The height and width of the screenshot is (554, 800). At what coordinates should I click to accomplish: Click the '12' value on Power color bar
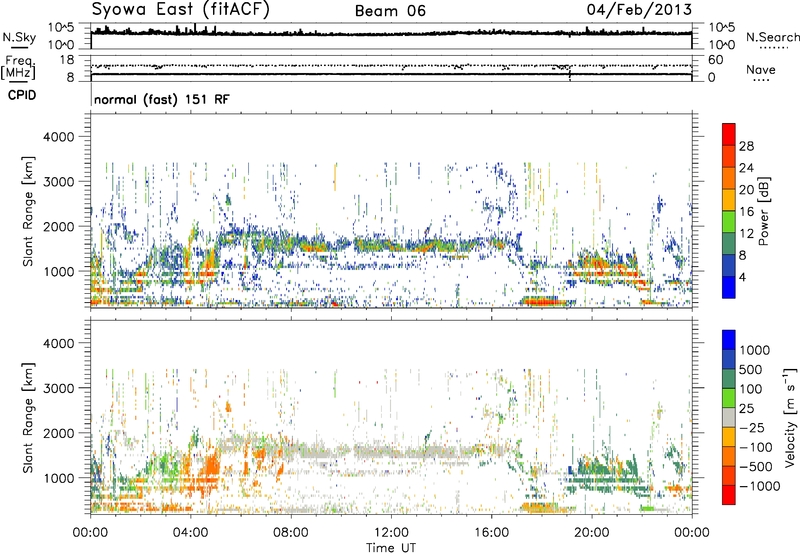(746, 234)
